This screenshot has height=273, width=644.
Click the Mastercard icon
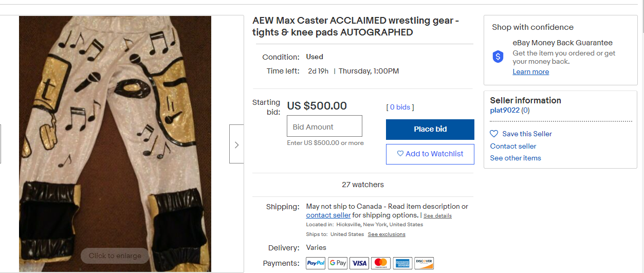tap(381, 263)
